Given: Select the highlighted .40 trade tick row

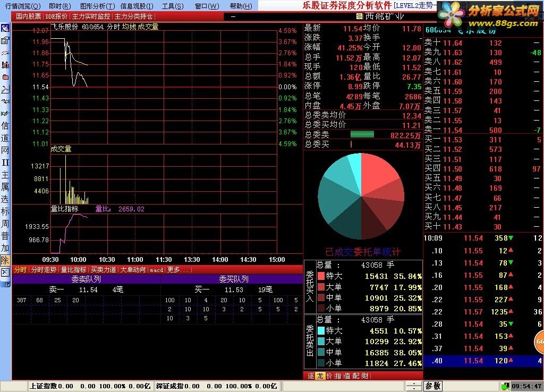Looking at the screenshot, I should coord(483,361).
